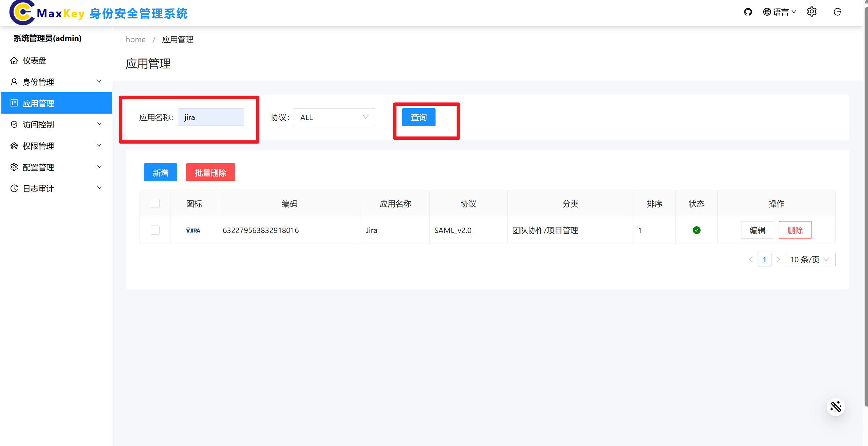Click the JIRA app icon in table row
Image resolution: width=868 pixels, height=446 pixels.
click(193, 230)
